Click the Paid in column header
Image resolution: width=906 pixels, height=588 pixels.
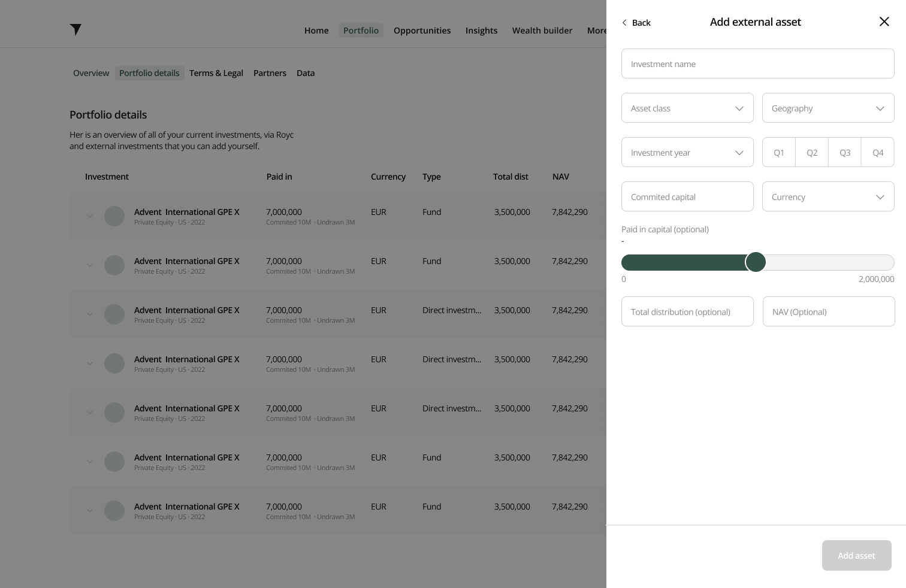coord(279,177)
